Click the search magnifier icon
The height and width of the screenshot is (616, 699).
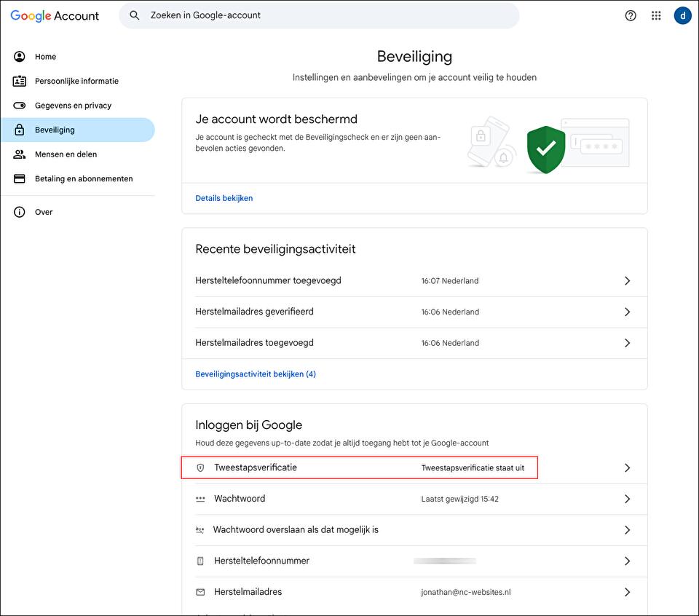[135, 15]
